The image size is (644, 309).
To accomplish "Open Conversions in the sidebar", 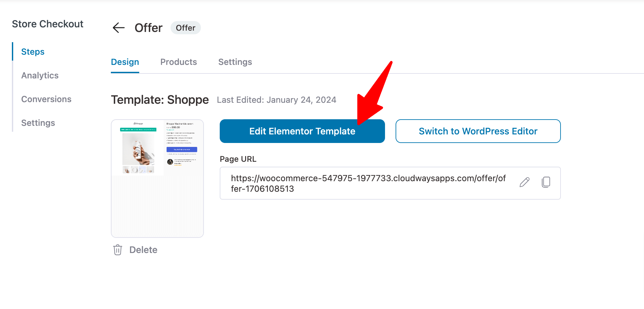I will [x=46, y=99].
